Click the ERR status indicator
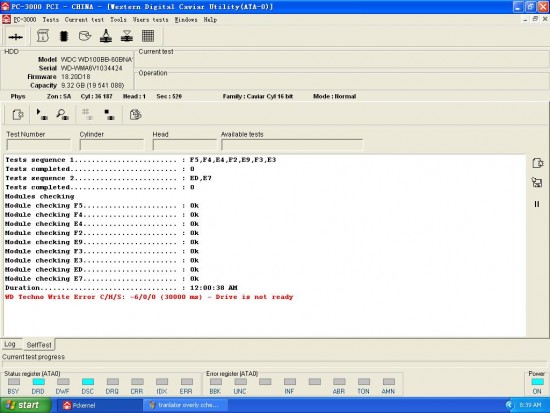Image resolution: width=550 pixels, height=413 pixels. point(187,382)
